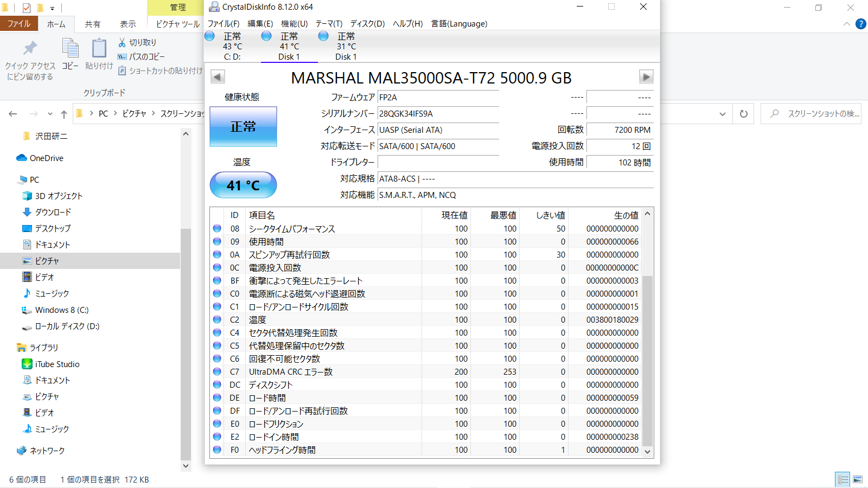The width and height of the screenshot is (868, 488).
Task: Open the address bar history dropdown
Action: coord(722,114)
